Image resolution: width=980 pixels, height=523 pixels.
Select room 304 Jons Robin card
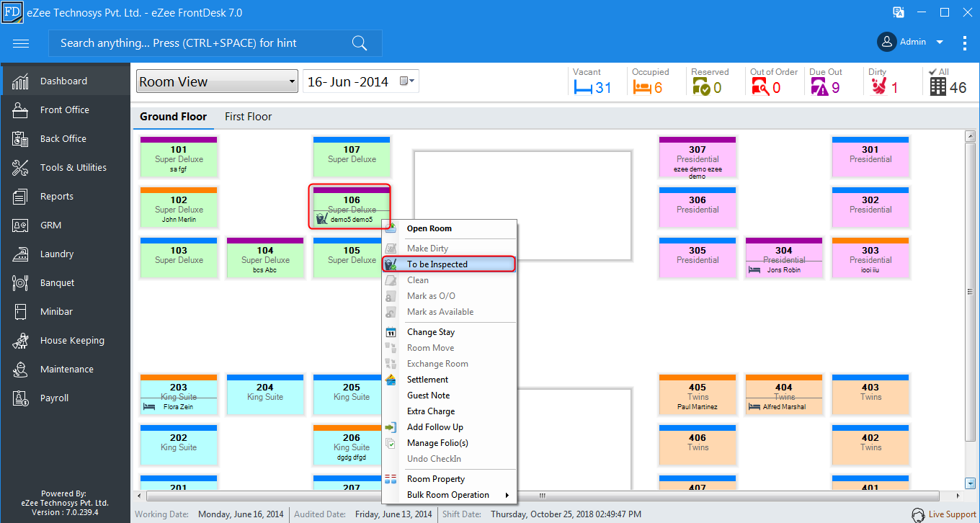point(784,258)
